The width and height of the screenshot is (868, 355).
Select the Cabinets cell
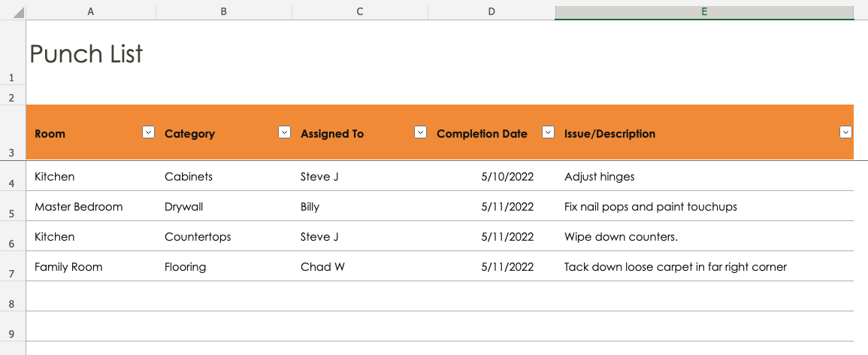coord(224,176)
